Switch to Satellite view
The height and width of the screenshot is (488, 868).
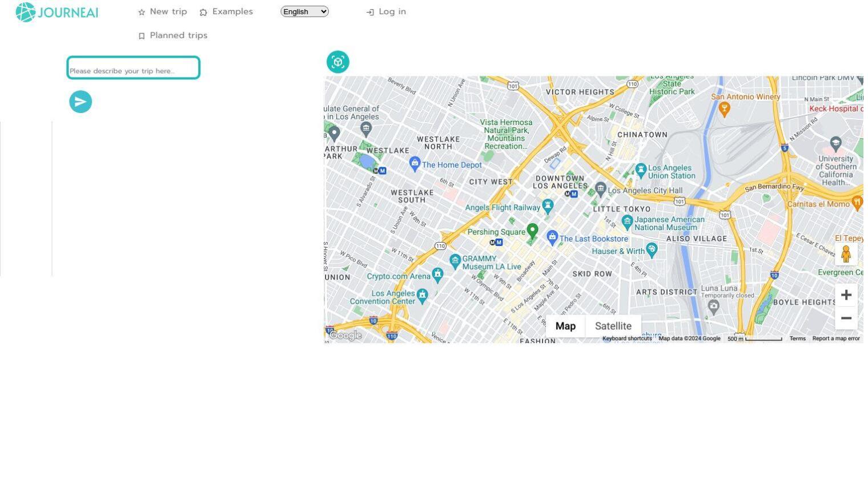(613, 326)
